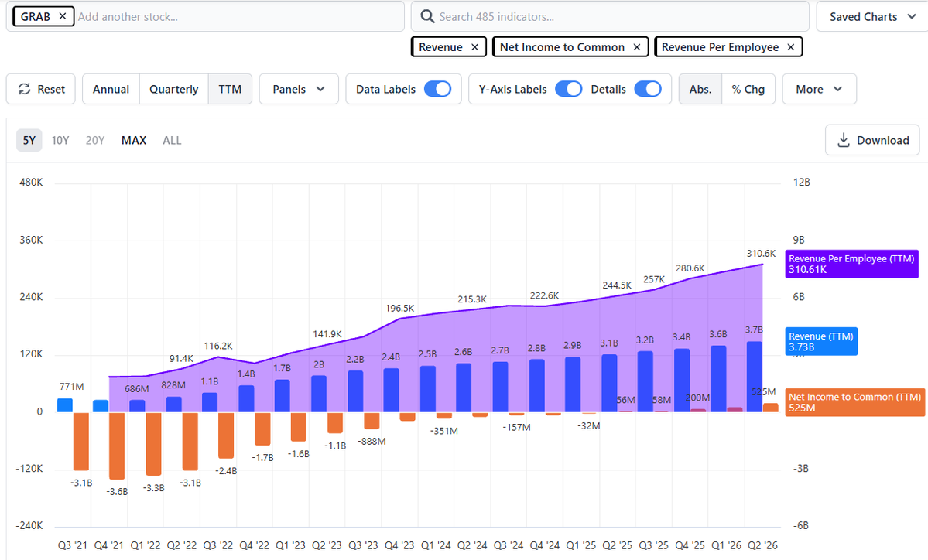
Task: Remove the Revenue indicator tag
Action: point(474,47)
